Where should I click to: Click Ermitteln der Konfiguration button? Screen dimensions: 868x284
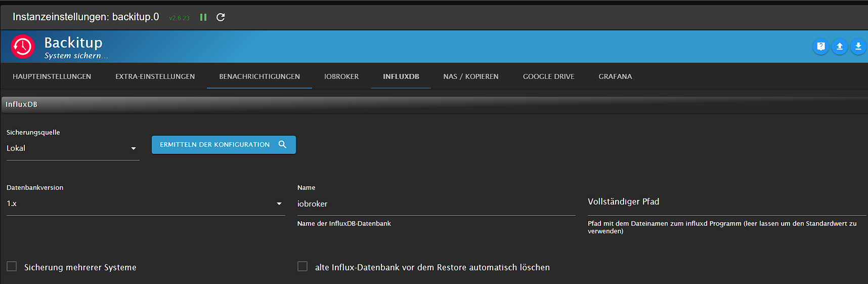click(224, 145)
